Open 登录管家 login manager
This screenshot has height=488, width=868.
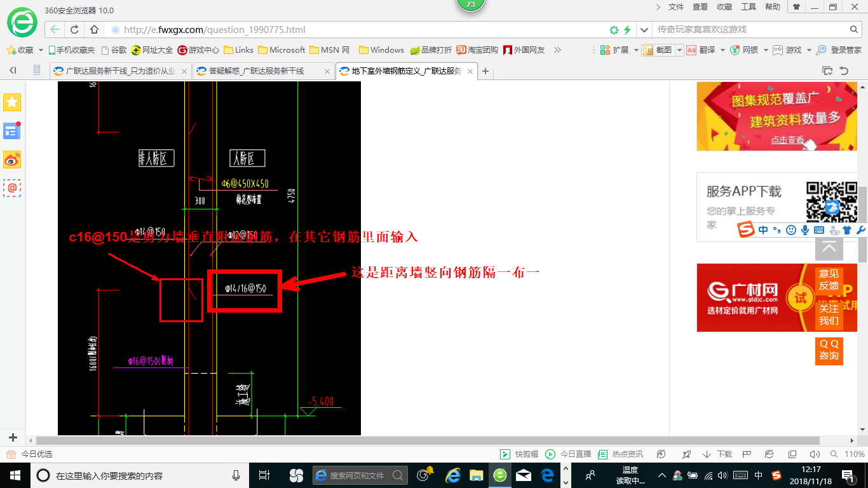point(839,50)
